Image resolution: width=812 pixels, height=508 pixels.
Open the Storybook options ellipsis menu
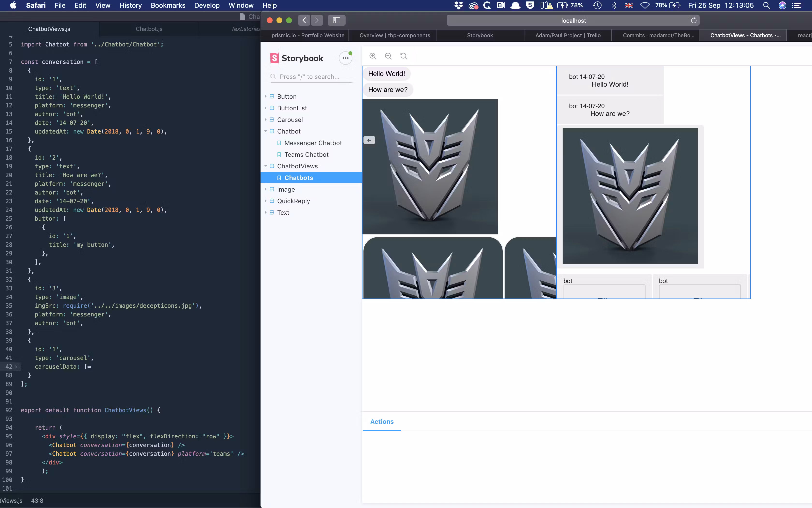[345, 58]
